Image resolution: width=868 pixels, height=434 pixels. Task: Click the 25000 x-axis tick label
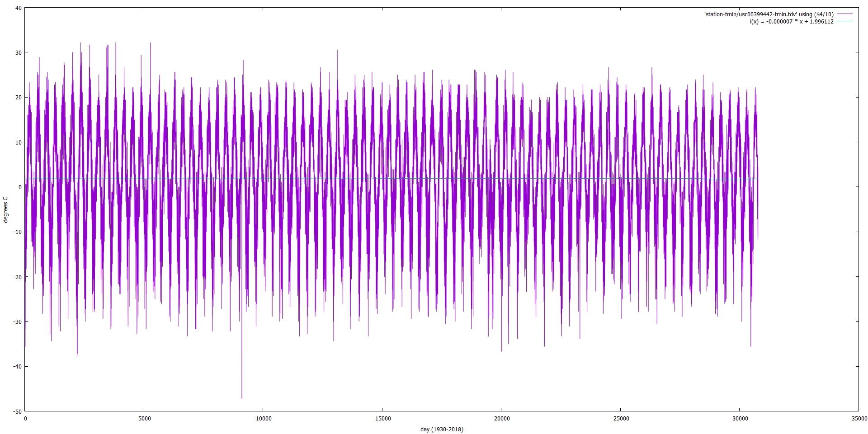point(621,419)
